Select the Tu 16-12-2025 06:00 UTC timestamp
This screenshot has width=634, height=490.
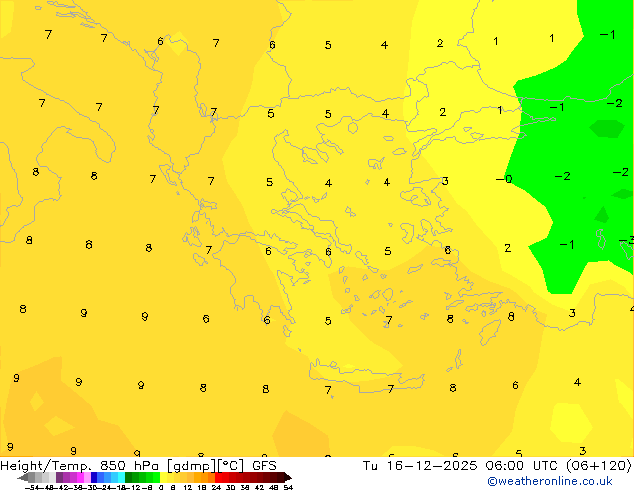(x=461, y=466)
